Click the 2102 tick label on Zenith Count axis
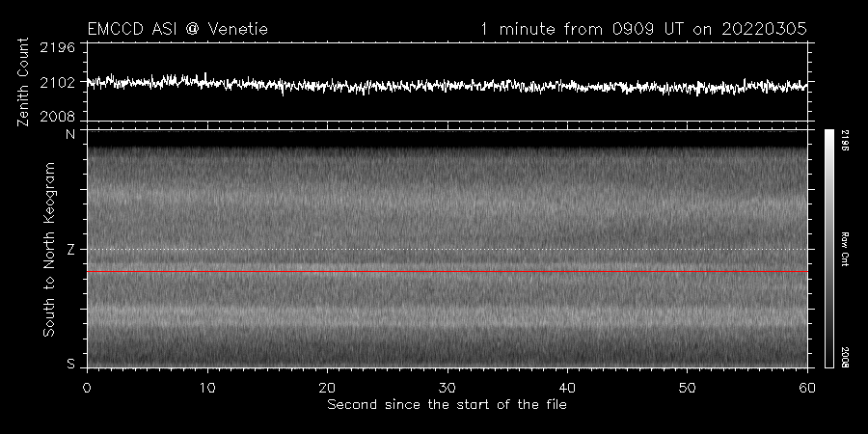This screenshot has height=434, width=868. 58,83
